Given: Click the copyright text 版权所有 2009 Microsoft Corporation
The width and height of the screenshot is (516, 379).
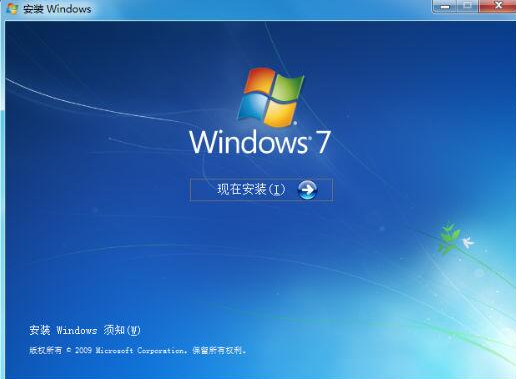Looking at the screenshot, I should [x=138, y=350].
